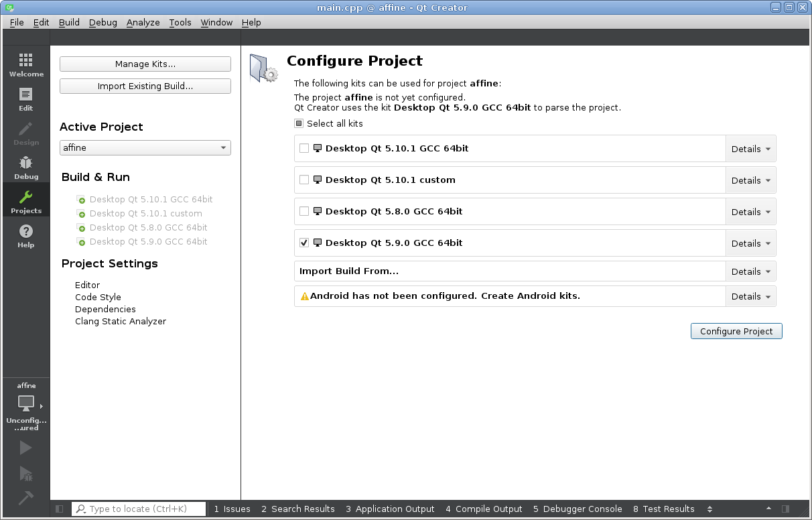The height and width of the screenshot is (520, 812).
Task: Click the Android warning triangle icon
Action: pos(305,296)
